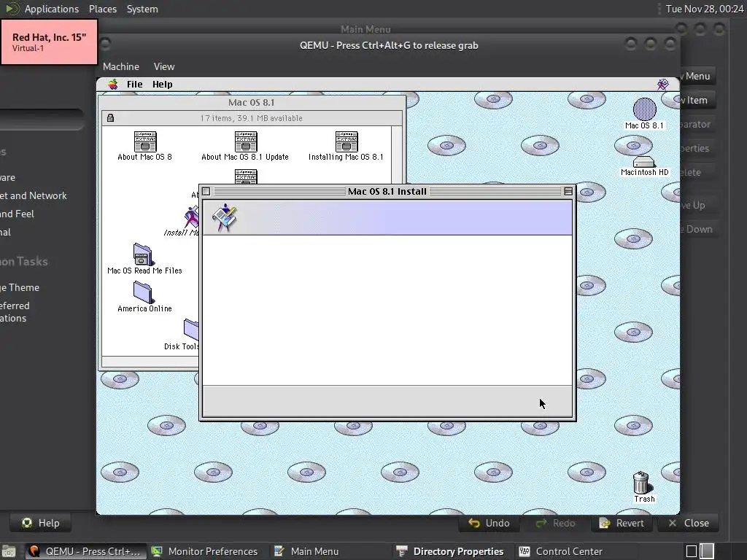This screenshot has width=747, height=560.
Task: Click installer icon in Mac OS 8.1 Install window
Action: coord(224,217)
